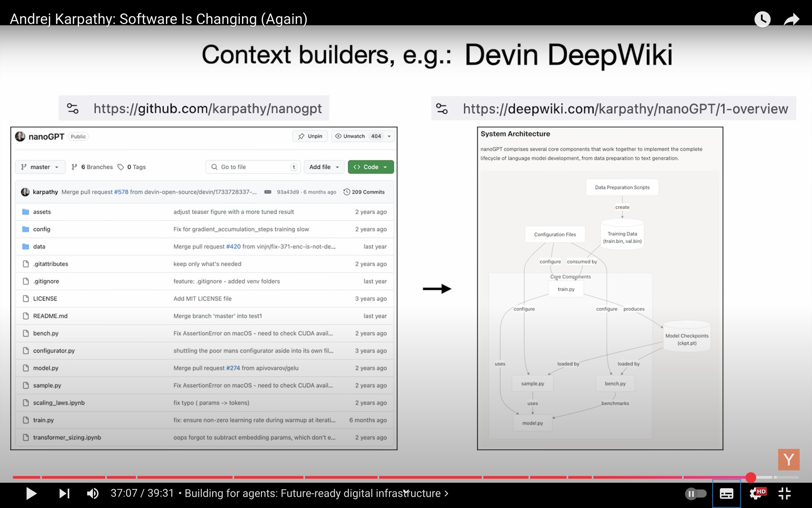Screen dimensions: 812x508
Task: Click the Configuration Files node
Action: click(x=555, y=234)
